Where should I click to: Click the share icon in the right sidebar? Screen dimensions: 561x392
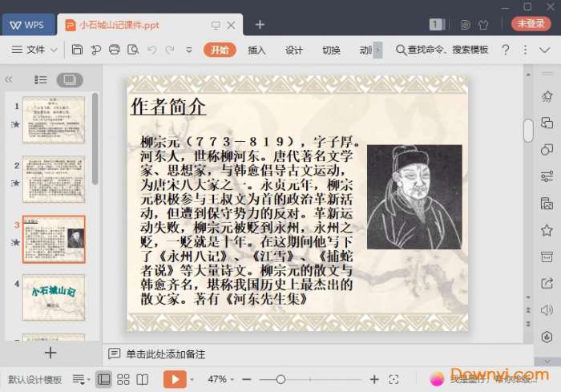pyautogui.click(x=547, y=283)
